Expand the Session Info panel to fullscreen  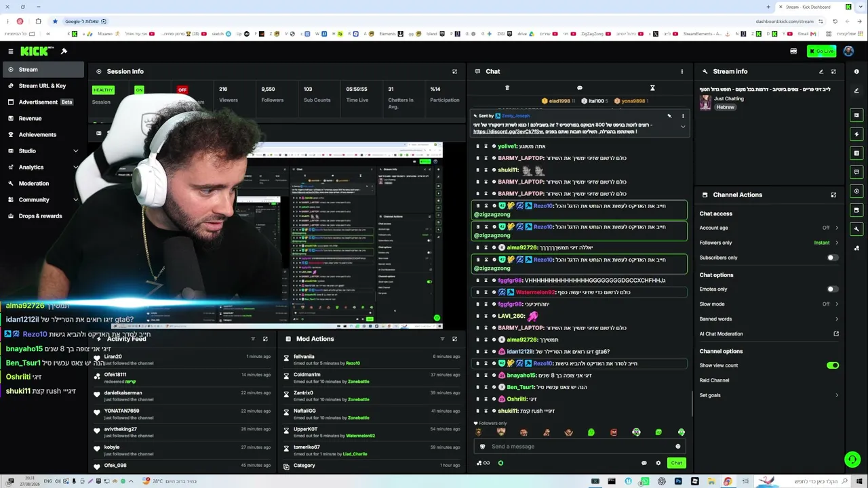tap(454, 71)
